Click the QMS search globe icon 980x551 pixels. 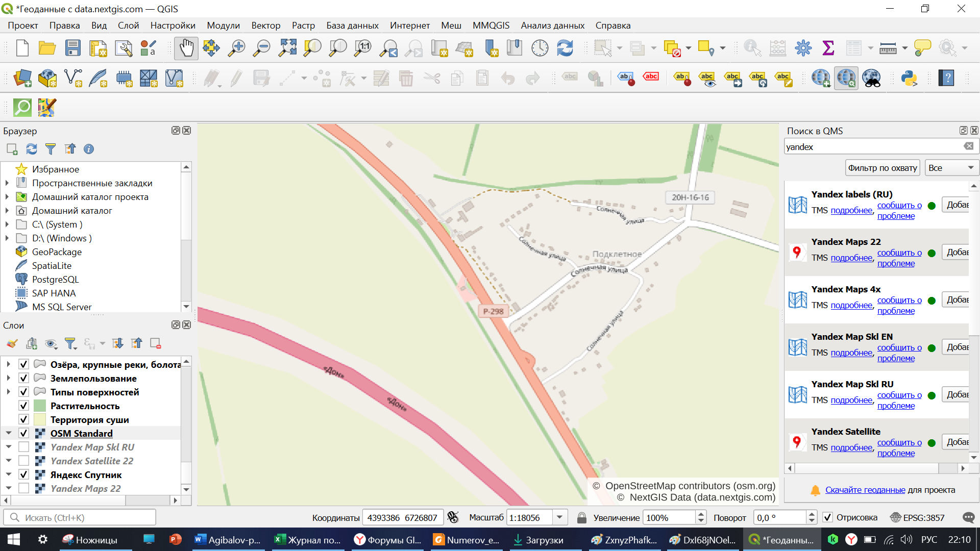click(846, 79)
